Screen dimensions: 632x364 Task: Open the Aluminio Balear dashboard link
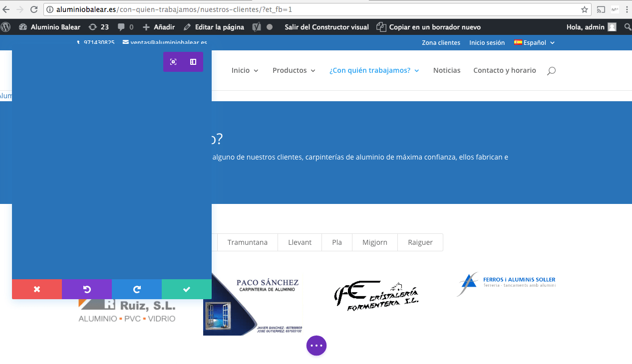49,27
